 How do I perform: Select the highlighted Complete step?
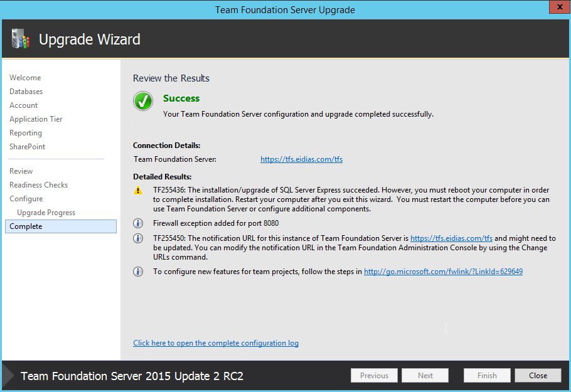tap(26, 226)
